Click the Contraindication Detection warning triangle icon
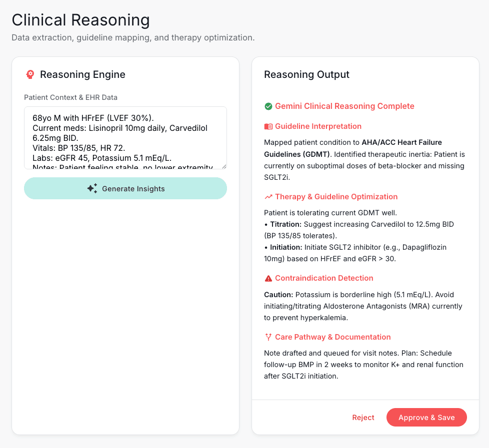The height and width of the screenshot is (448, 489). tap(268, 278)
